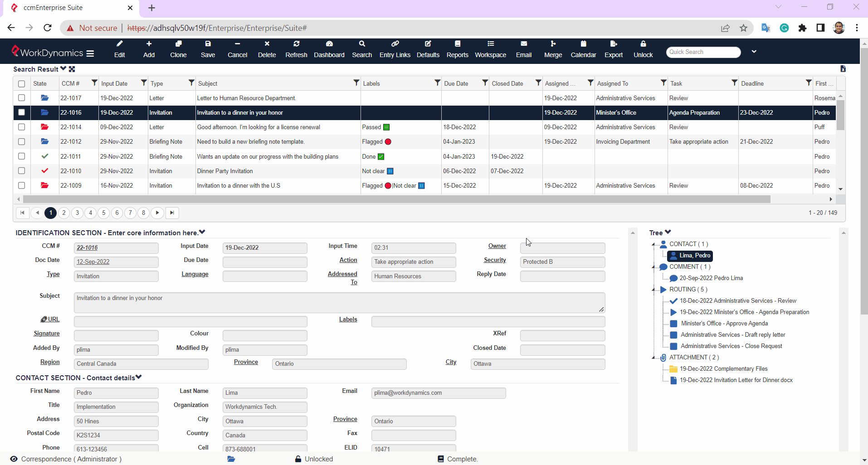Expand search result grid to fullscreen
868x465 pixels.
pos(72,69)
